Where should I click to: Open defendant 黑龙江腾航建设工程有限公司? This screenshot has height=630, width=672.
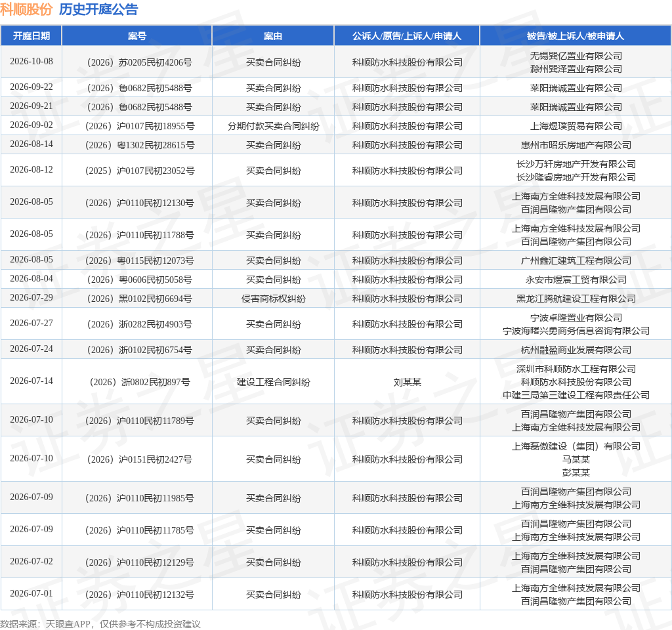576,299
